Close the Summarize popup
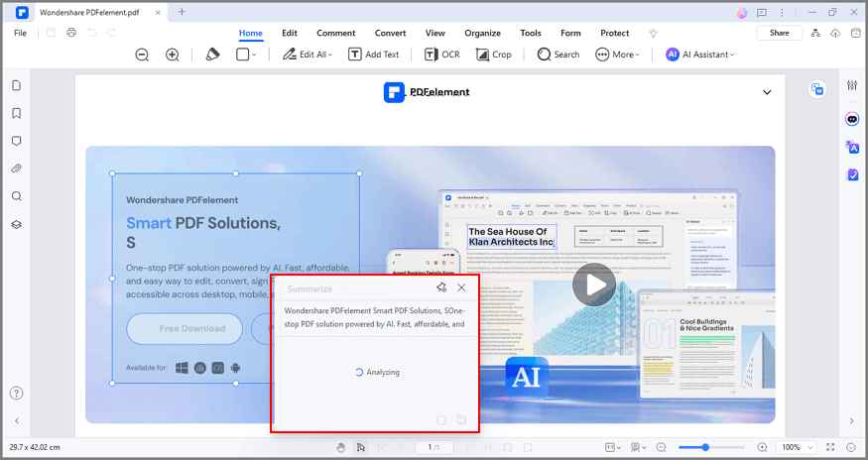Image resolution: width=868 pixels, height=460 pixels. [x=461, y=287]
